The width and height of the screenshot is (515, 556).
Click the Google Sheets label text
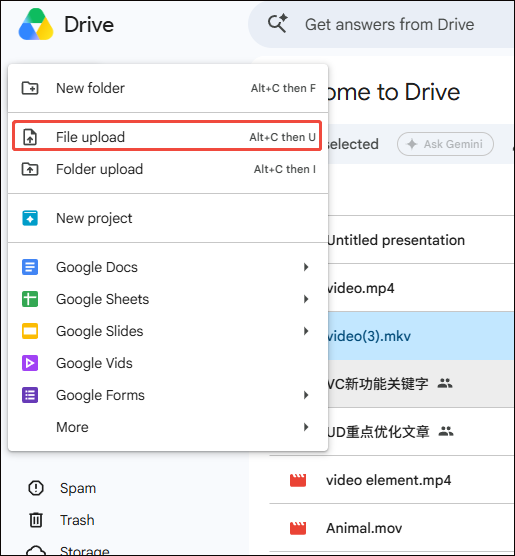pyautogui.click(x=103, y=299)
